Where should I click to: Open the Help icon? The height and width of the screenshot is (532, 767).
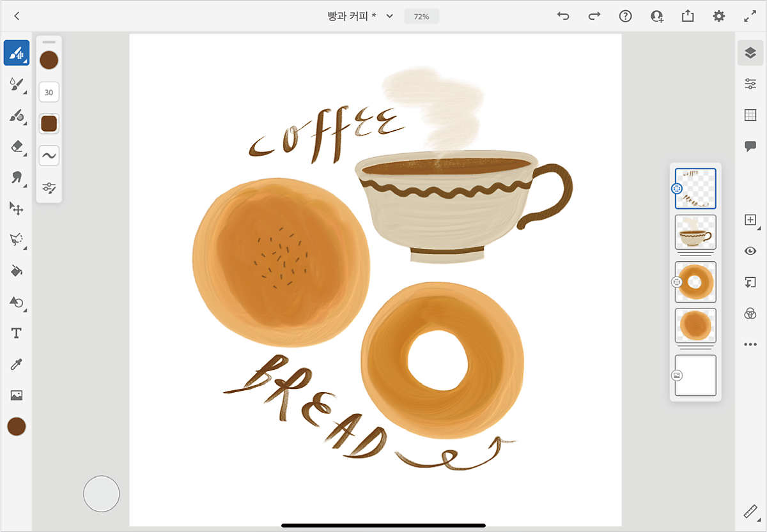point(626,17)
